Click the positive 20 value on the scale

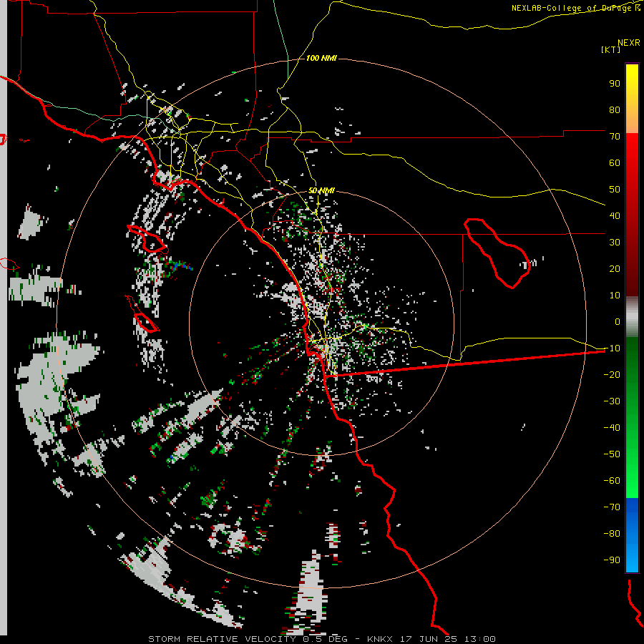coord(615,268)
